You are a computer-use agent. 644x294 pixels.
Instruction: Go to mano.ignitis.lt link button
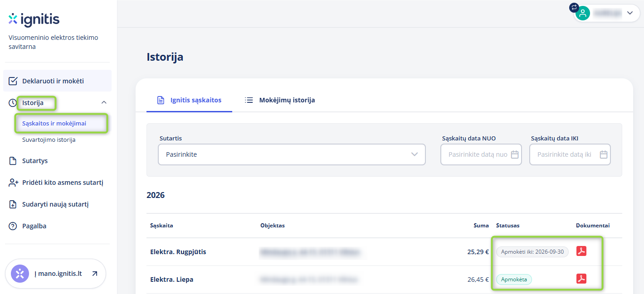point(55,274)
